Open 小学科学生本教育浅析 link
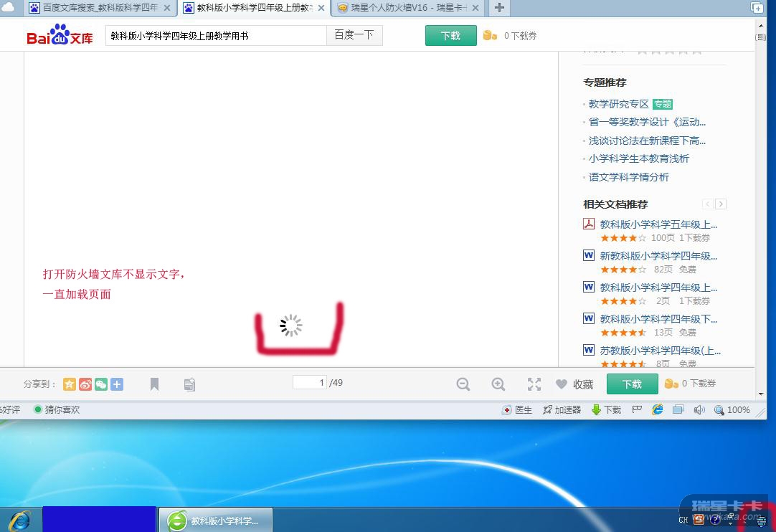The height and width of the screenshot is (532, 776). click(x=638, y=158)
